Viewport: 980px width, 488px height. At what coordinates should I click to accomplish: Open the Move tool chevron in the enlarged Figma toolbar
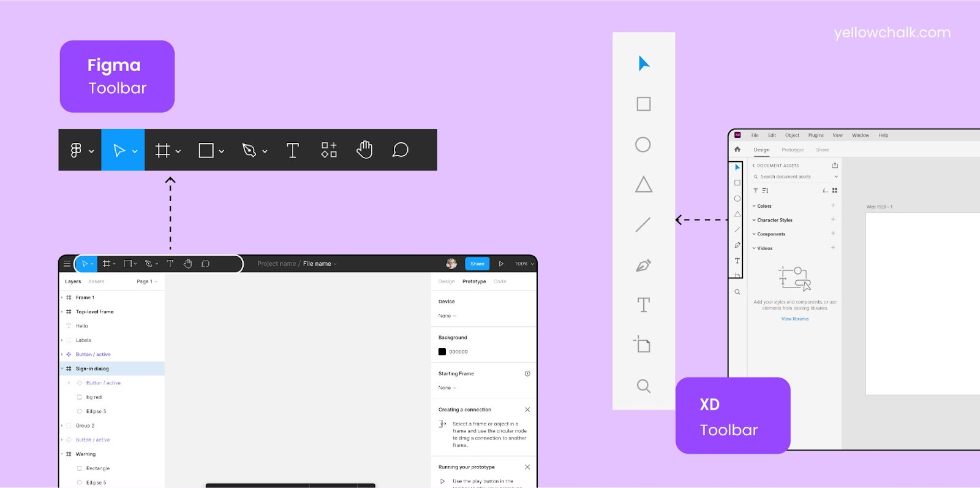(135, 151)
